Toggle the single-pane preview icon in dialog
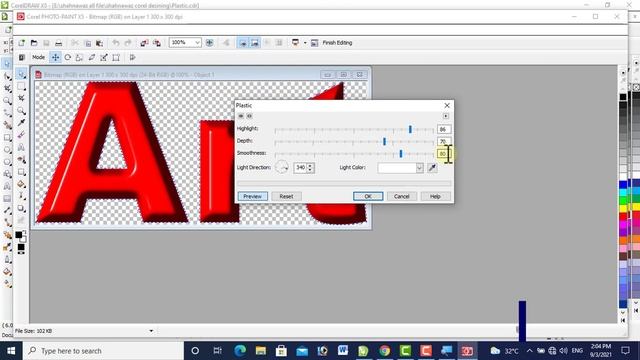Viewport: 640px width, 360px height. click(249, 116)
